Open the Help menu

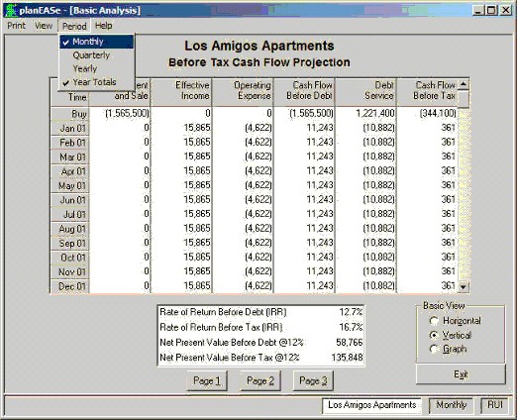coord(104,26)
